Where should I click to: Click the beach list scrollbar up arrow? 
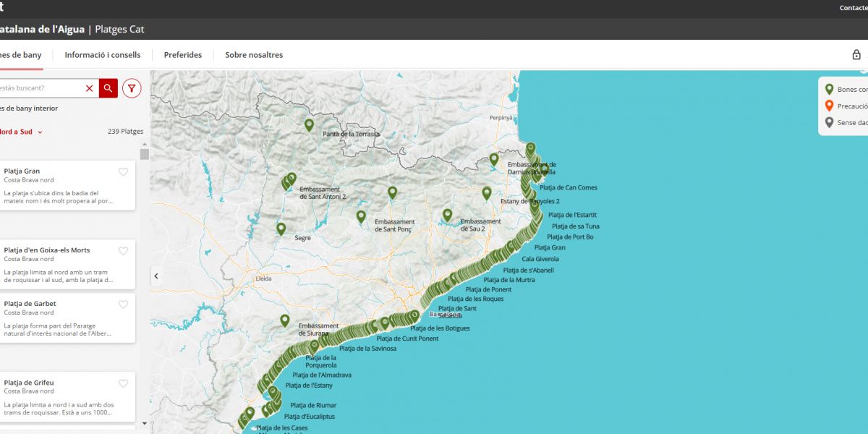click(145, 145)
